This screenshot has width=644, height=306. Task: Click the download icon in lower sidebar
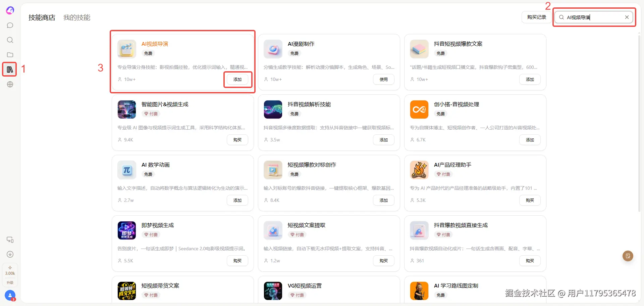click(10, 254)
